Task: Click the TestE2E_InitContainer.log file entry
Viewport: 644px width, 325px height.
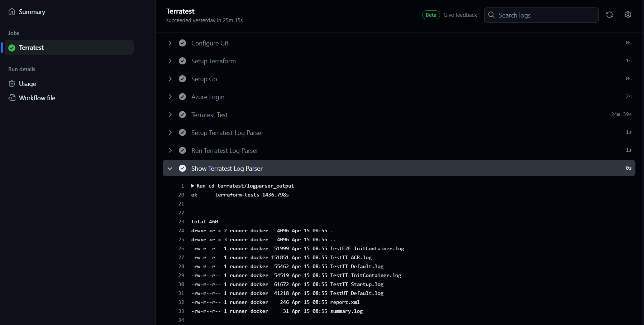Action: coord(367,248)
